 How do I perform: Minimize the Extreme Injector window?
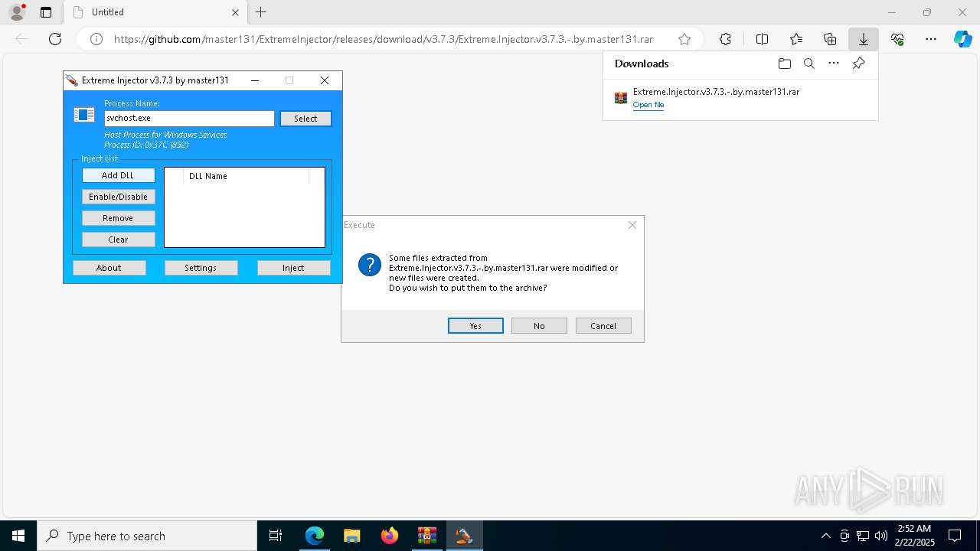coord(255,80)
